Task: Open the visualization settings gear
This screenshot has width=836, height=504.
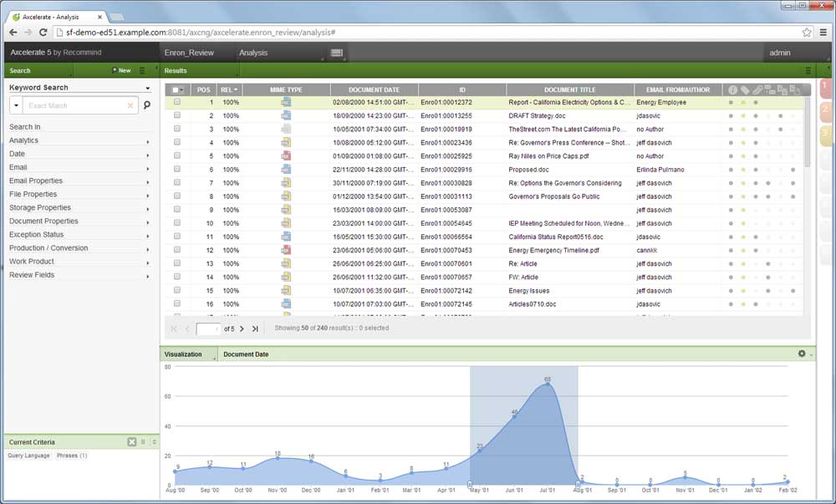Action: [802, 354]
